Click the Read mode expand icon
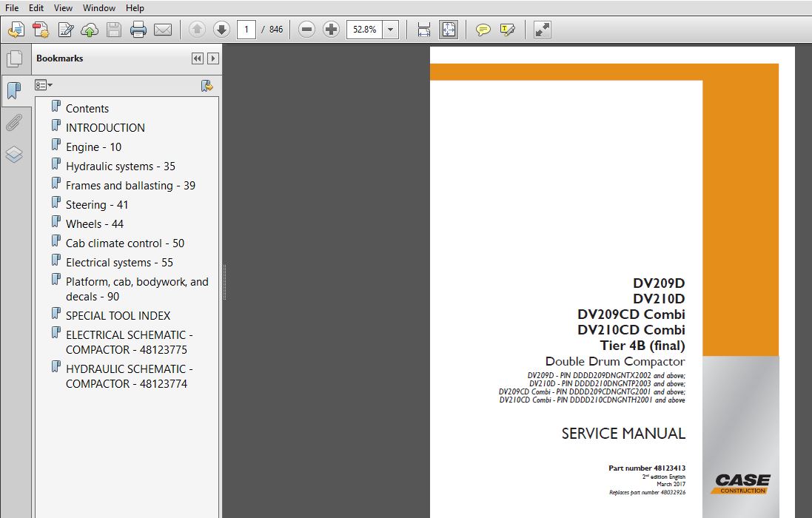 [542, 30]
